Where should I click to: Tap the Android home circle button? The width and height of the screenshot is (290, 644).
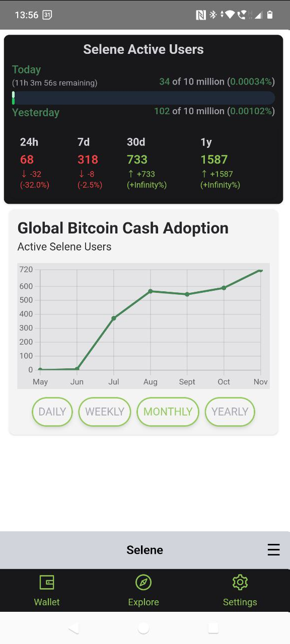tap(143, 628)
